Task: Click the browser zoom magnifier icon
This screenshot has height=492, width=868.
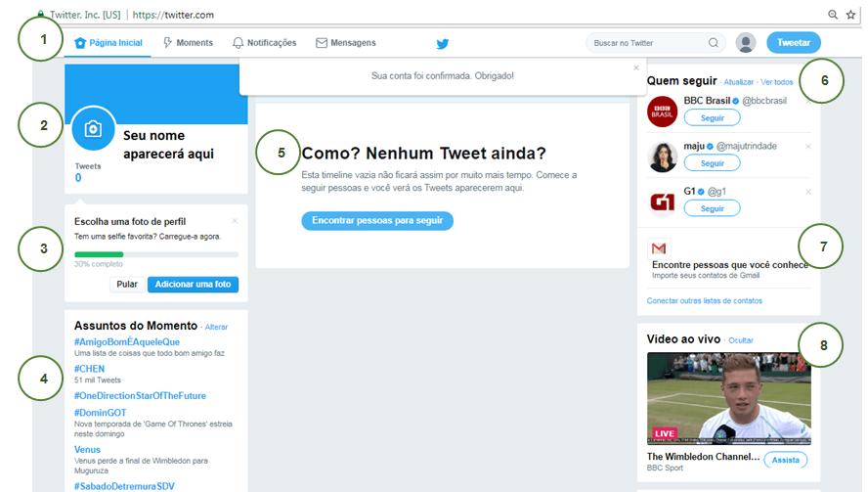Action: (x=833, y=15)
